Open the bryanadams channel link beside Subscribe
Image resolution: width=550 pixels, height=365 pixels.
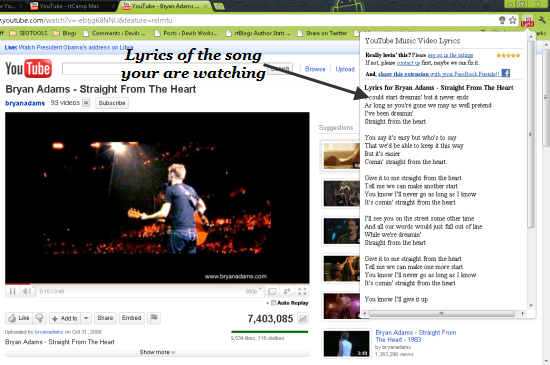pyautogui.click(x=25, y=103)
